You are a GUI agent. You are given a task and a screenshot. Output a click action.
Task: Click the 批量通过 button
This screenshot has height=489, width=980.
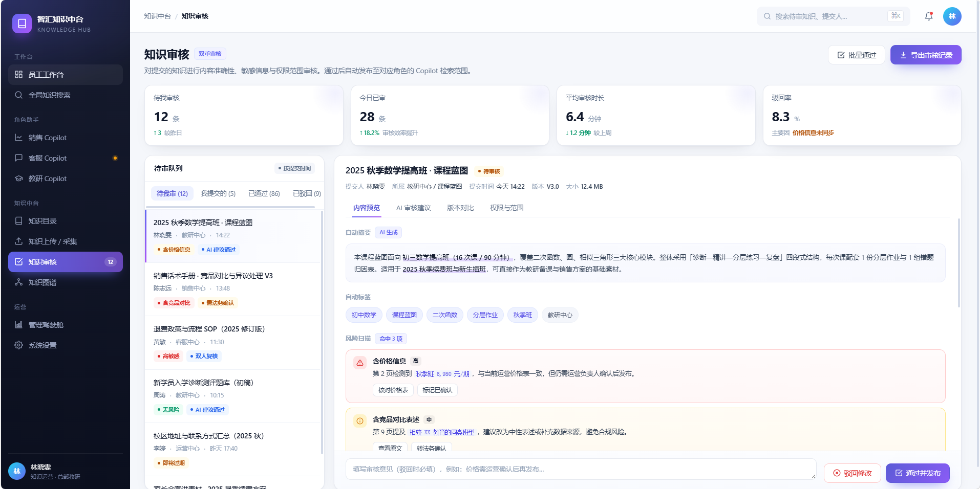[857, 55]
